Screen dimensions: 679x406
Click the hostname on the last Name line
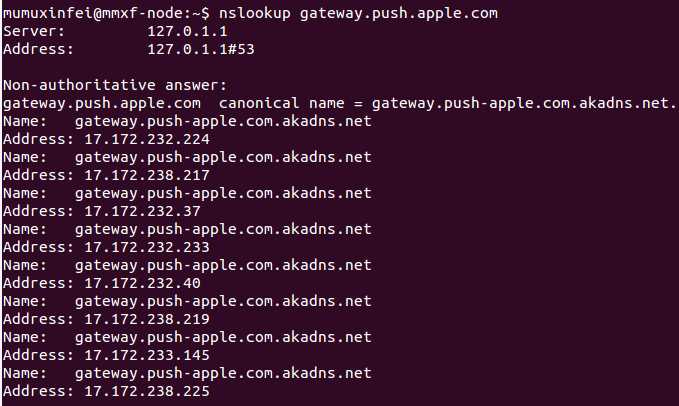click(x=223, y=373)
